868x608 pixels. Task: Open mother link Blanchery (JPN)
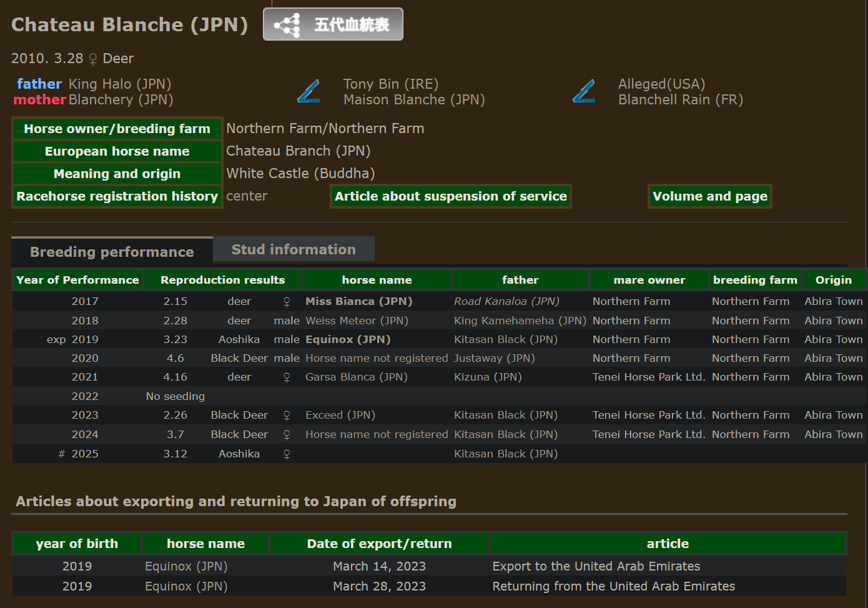(121, 99)
